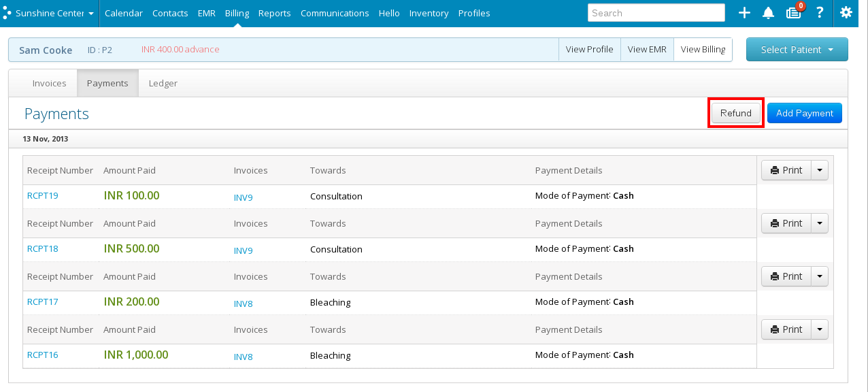Click the amount INR 500.00
The height and width of the screenshot is (392, 868).
pyautogui.click(x=132, y=249)
